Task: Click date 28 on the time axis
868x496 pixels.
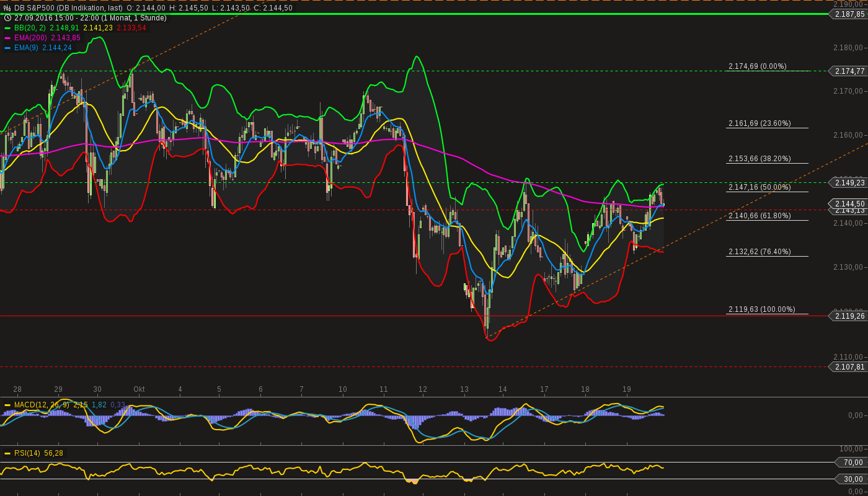Action: point(17,389)
